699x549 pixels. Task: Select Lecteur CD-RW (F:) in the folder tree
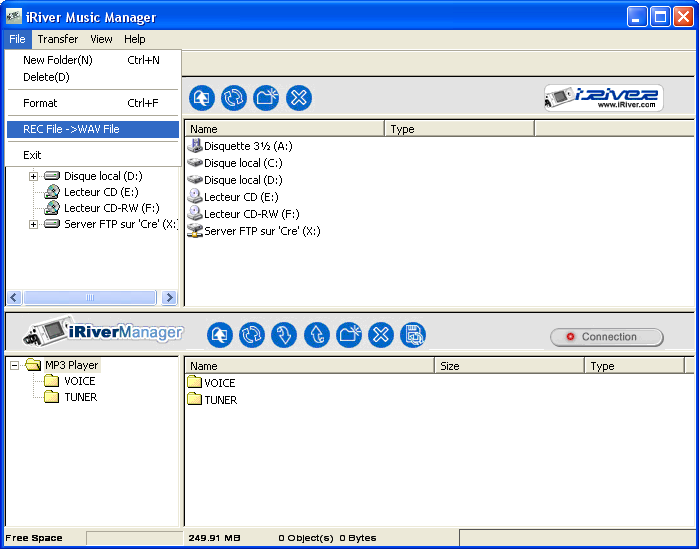pos(111,208)
